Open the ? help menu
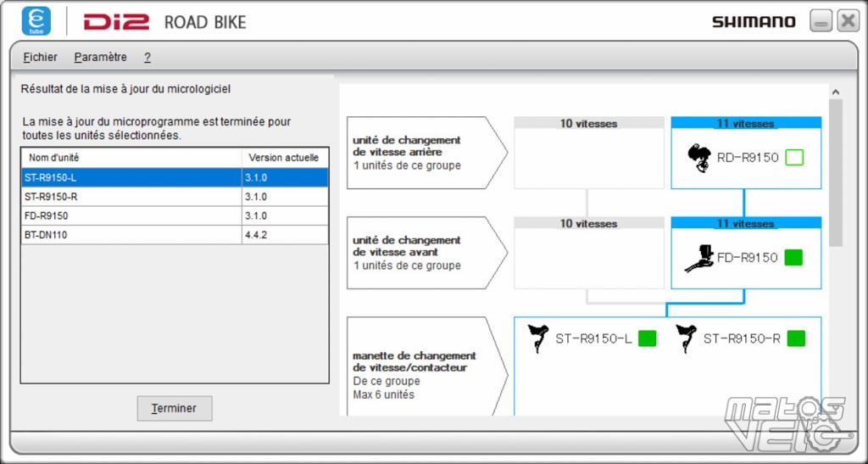This screenshot has width=868, height=464. (147, 57)
